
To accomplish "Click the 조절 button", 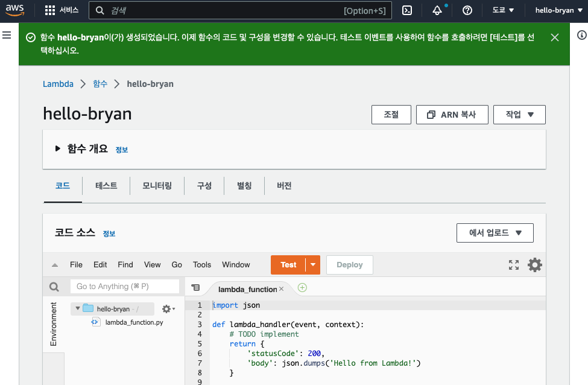I will 391,115.
